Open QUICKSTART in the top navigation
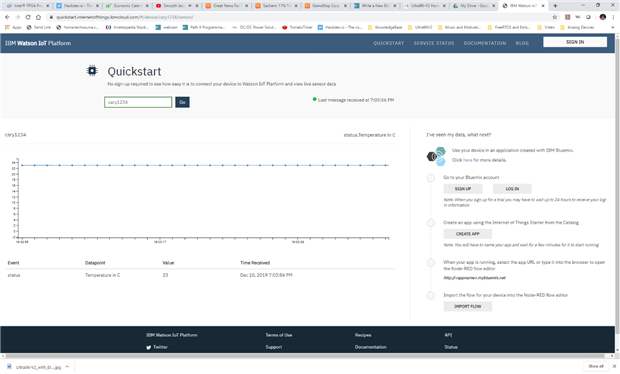 pos(389,43)
